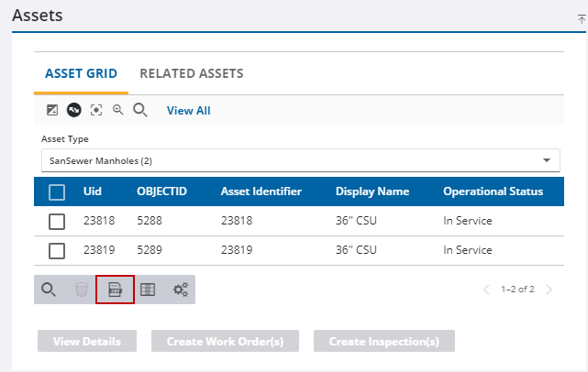Select the Asset Grid tab
This screenshot has height=372, width=588.
[x=82, y=73]
